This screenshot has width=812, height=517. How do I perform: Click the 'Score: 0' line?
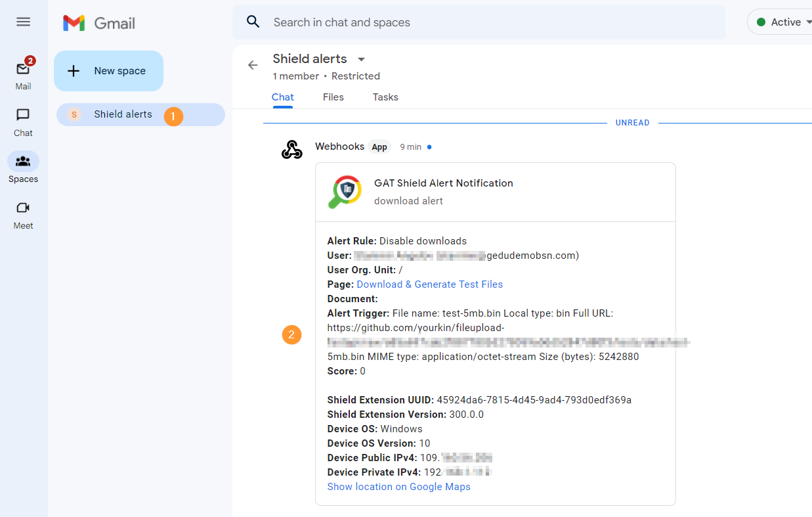pyautogui.click(x=347, y=371)
